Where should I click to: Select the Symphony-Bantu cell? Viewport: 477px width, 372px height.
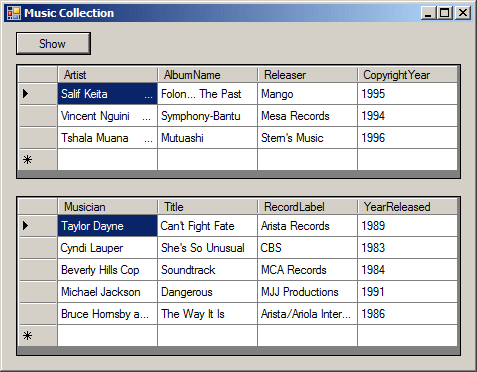[207, 116]
